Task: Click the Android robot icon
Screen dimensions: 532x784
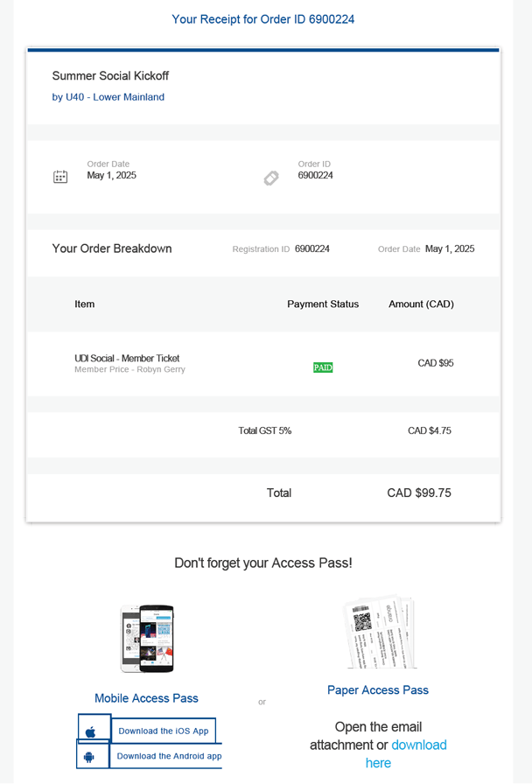Action: click(x=89, y=756)
